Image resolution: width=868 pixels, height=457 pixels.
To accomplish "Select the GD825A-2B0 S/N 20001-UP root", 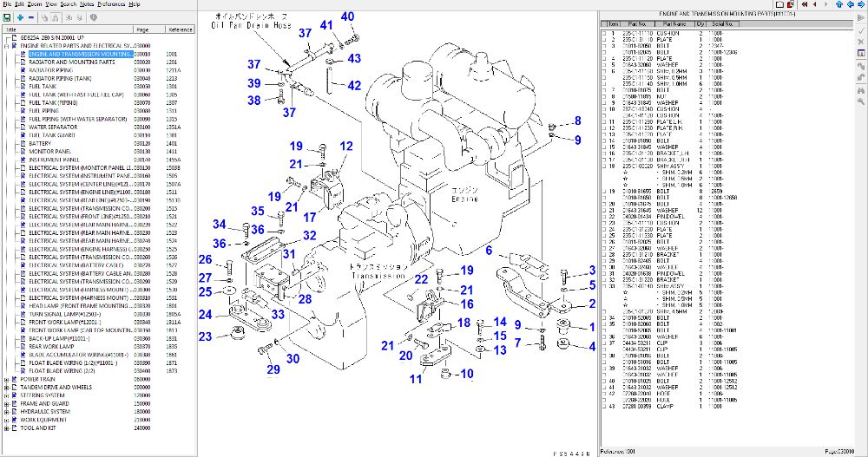I will pos(51,37).
